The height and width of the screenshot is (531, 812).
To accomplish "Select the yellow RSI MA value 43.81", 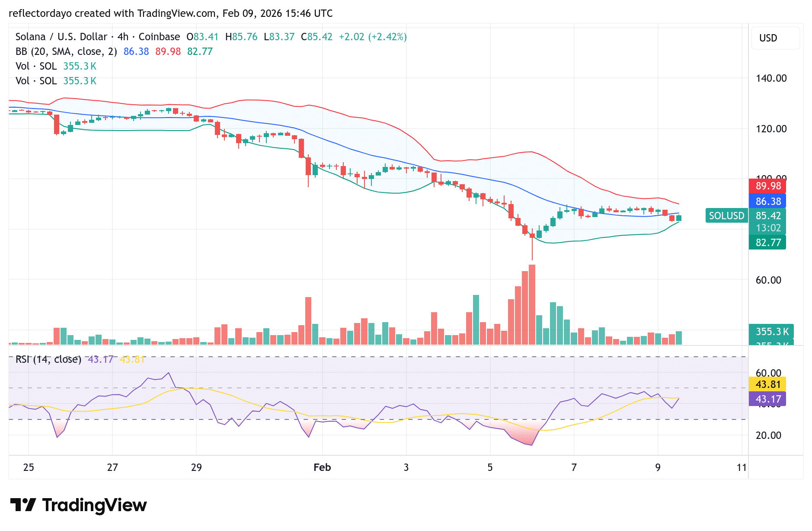I will pyautogui.click(x=767, y=383).
